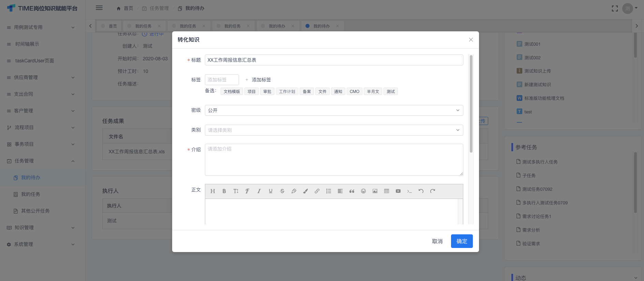Image resolution: width=644 pixels, height=281 pixels.
Task: Select 项目 candidate tag
Action: pyautogui.click(x=252, y=92)
